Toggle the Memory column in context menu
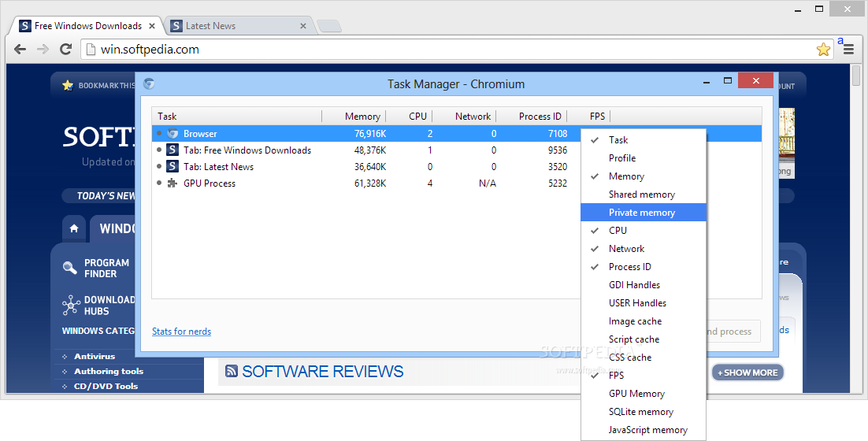868x441 pixels. tap(644, 176)
